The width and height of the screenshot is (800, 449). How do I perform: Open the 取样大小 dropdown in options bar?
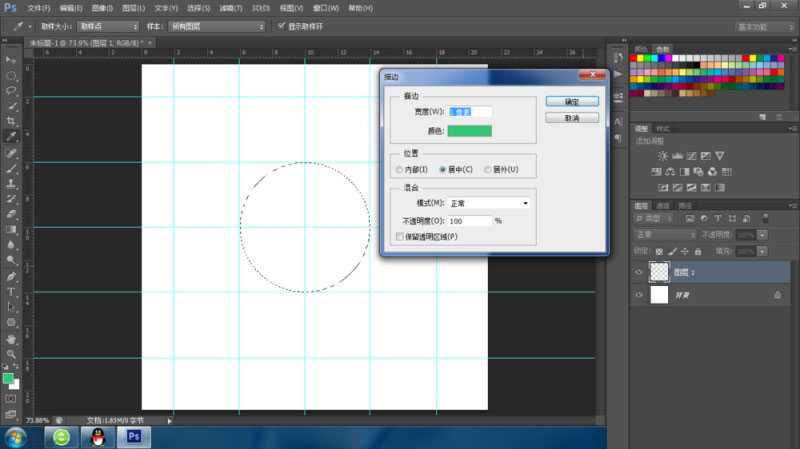point(107,25)
